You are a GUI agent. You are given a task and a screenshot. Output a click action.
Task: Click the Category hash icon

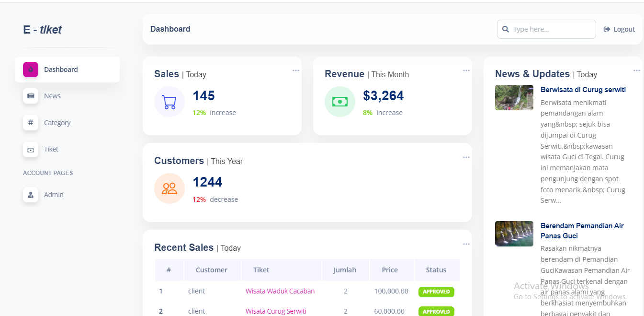click(x=31, y=123)
